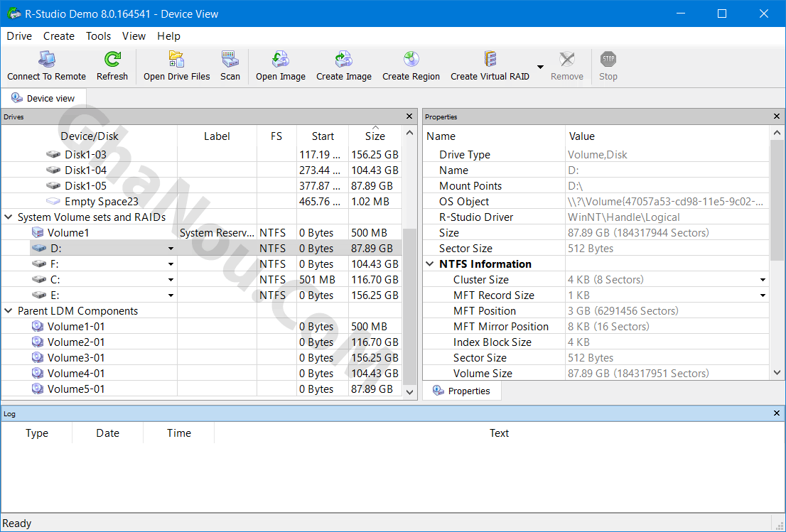Click the Drives panel scrollbar up arrow

click(x=409, y=133)
